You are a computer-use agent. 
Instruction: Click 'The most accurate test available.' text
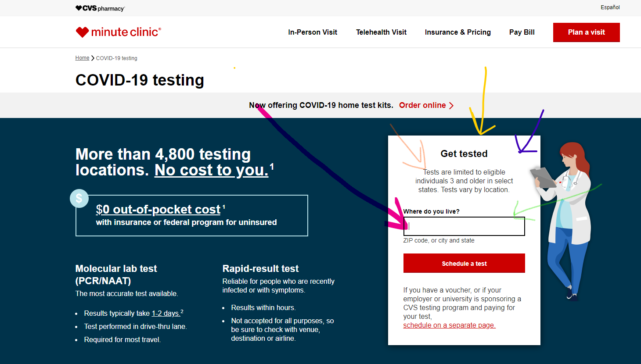(126, 293)
